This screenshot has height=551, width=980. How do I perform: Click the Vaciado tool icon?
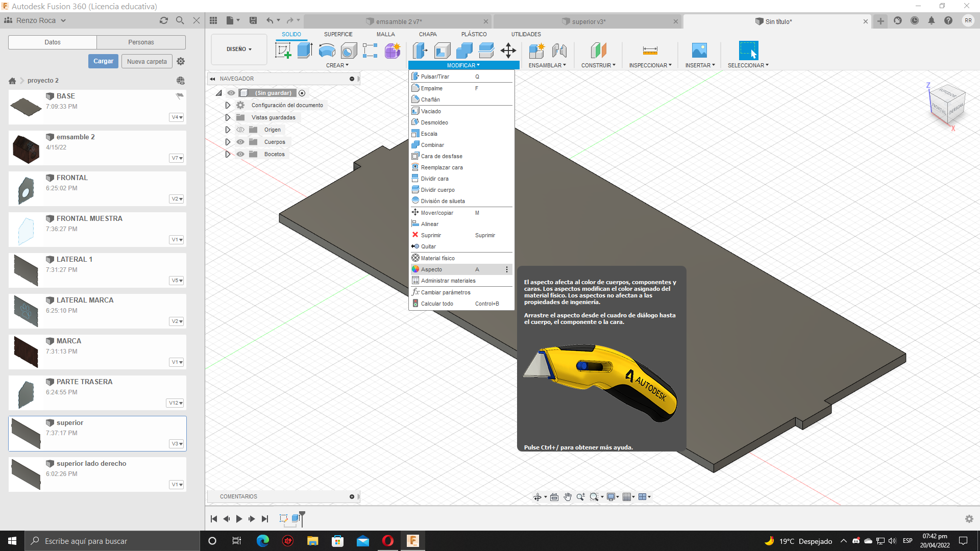click(x=415, y=110)
